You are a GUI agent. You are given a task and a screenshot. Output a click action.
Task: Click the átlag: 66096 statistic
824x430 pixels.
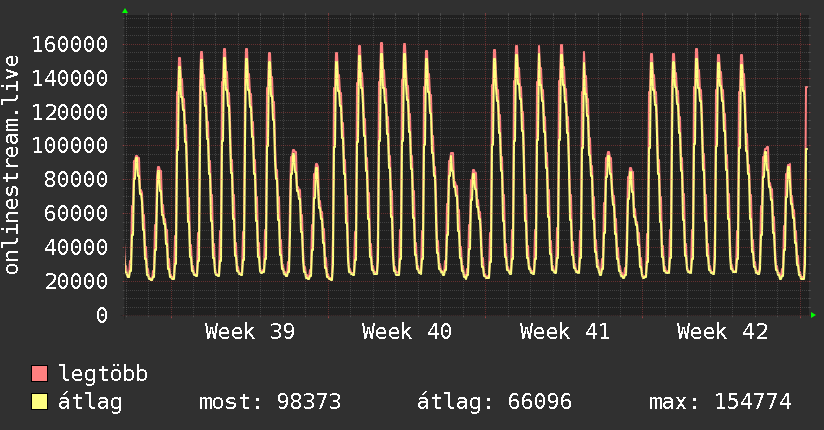[x=494, y=402]
